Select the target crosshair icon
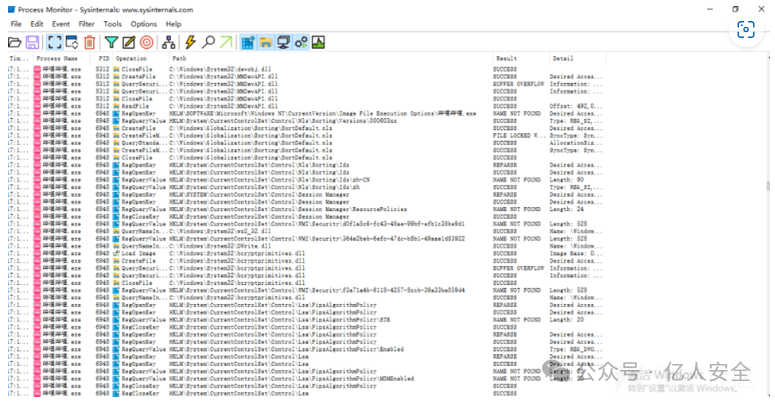 point(146,42)
